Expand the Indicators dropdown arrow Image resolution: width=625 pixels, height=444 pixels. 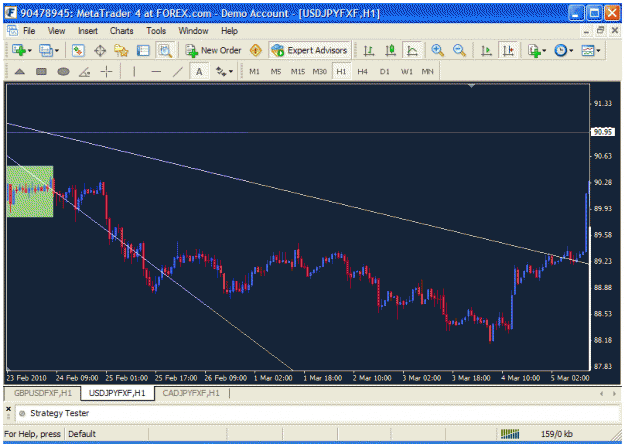[x=544, y=51]
